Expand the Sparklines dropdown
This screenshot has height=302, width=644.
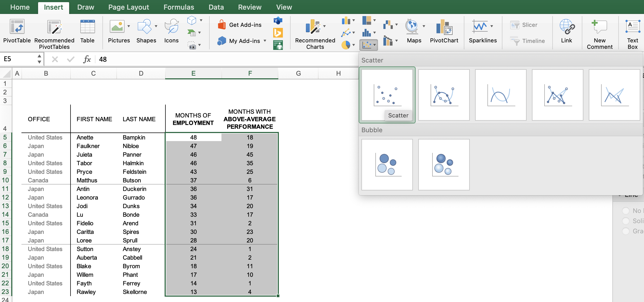(x=492, y=27)
